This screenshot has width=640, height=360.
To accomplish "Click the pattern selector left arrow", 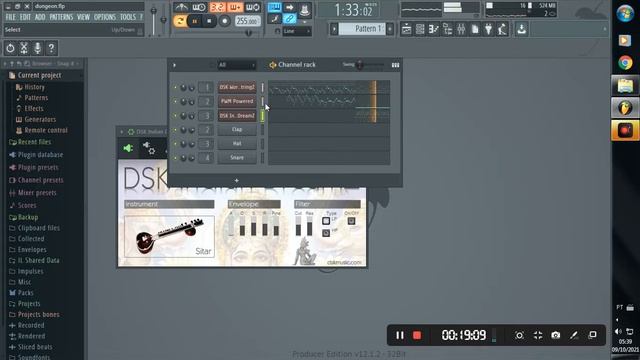I will (x=334, y=29).
